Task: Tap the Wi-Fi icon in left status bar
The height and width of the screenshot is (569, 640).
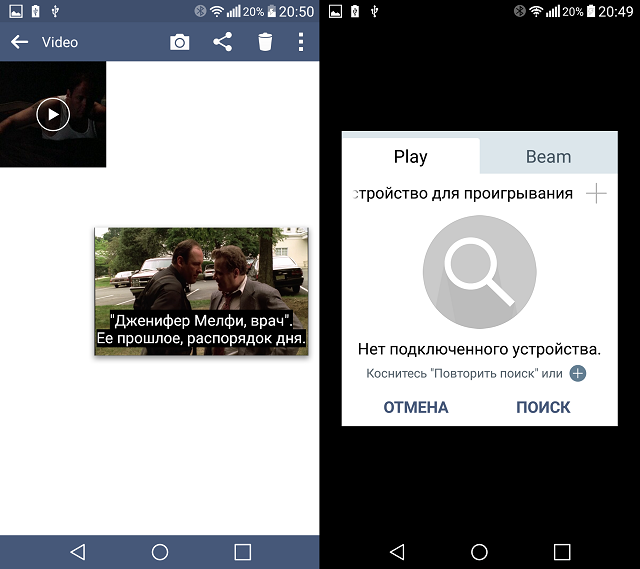Action: (x=217, y=11)
